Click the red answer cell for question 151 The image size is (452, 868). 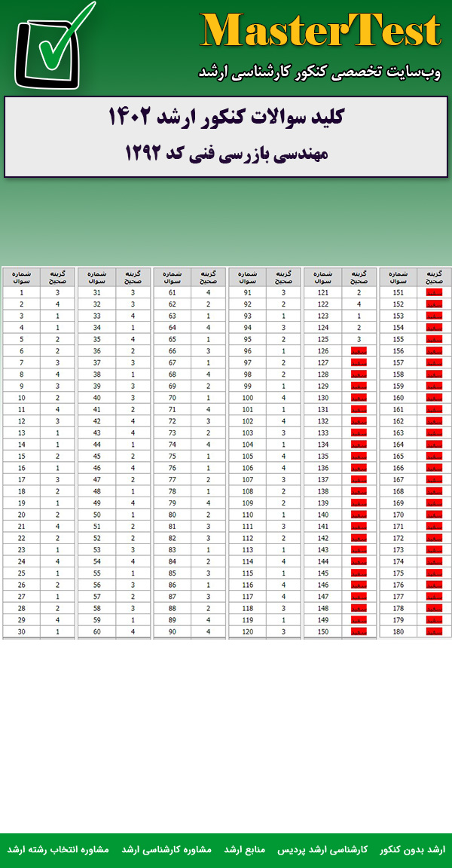tap(434, 292)
